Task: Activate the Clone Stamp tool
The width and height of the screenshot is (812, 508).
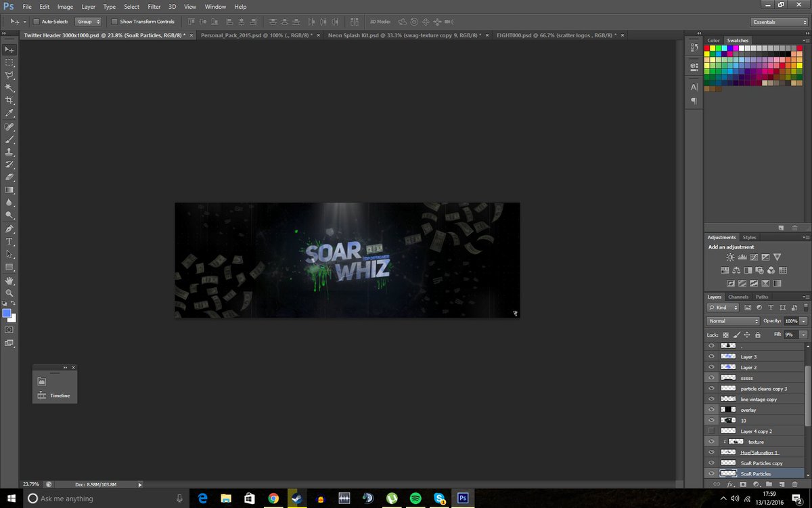Action: click(9, 150)
